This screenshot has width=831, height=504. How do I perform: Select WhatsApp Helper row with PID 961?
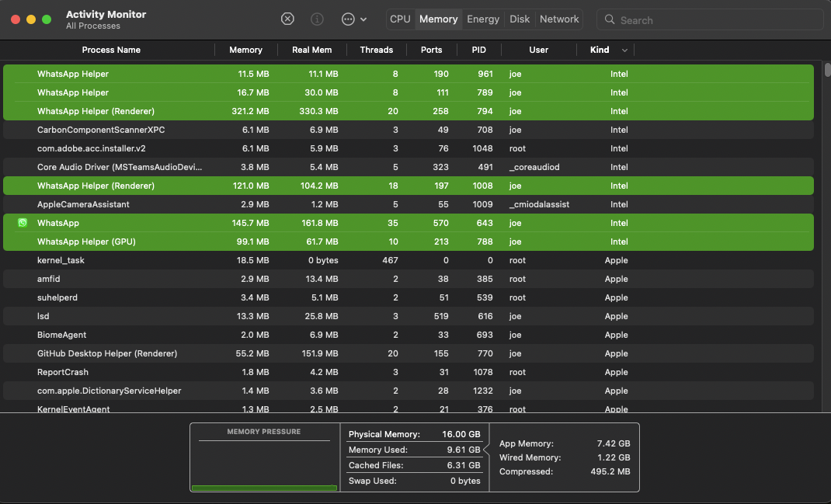408,74
